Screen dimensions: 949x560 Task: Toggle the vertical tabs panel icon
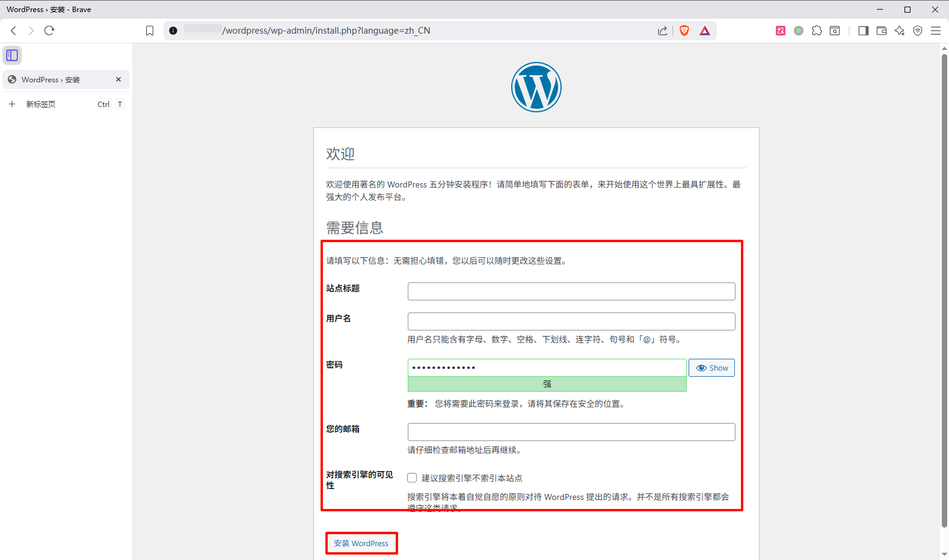[12, 55]
